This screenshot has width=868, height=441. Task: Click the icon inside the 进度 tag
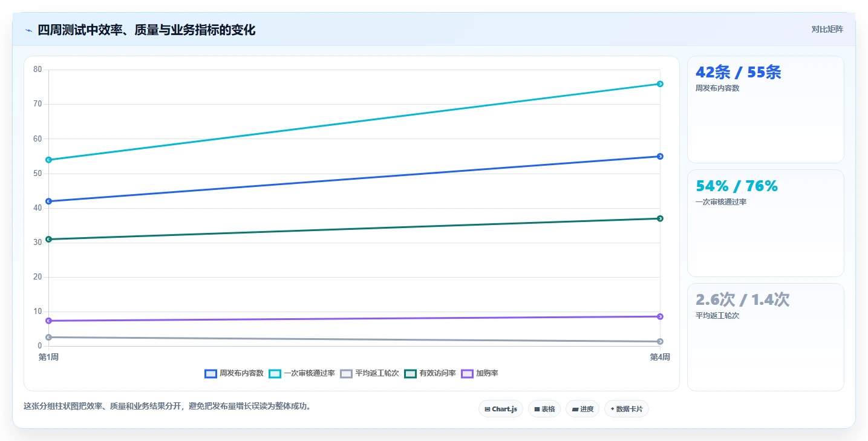[x=575, y=410]
